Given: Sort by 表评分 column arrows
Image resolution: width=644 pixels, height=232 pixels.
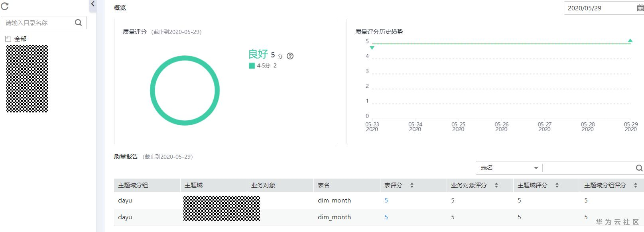Looking at the screenshot, I should [412, 185].
